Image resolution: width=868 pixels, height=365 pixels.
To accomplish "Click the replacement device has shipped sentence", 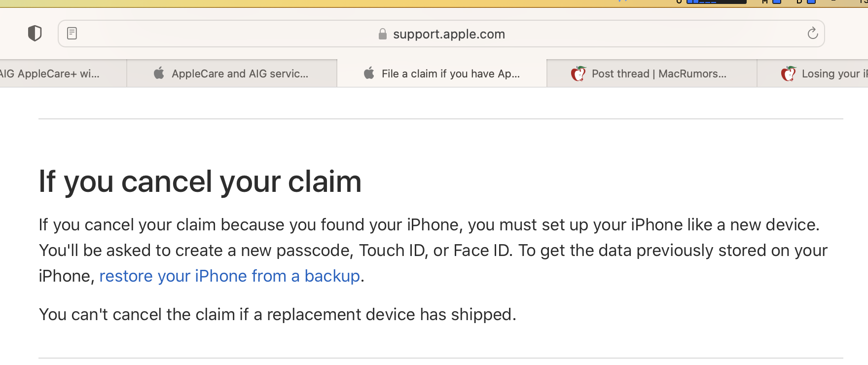I will 277,315.
